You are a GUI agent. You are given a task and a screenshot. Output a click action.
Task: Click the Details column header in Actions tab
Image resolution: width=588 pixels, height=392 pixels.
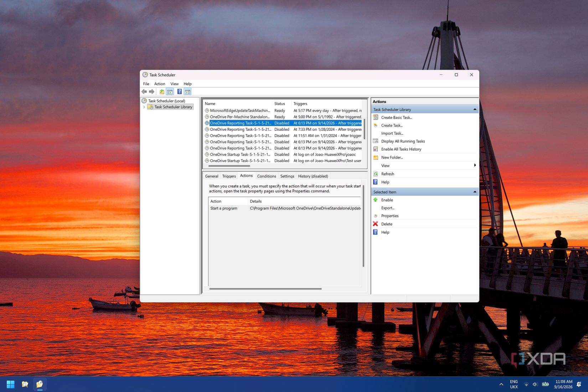pos(305,201)
